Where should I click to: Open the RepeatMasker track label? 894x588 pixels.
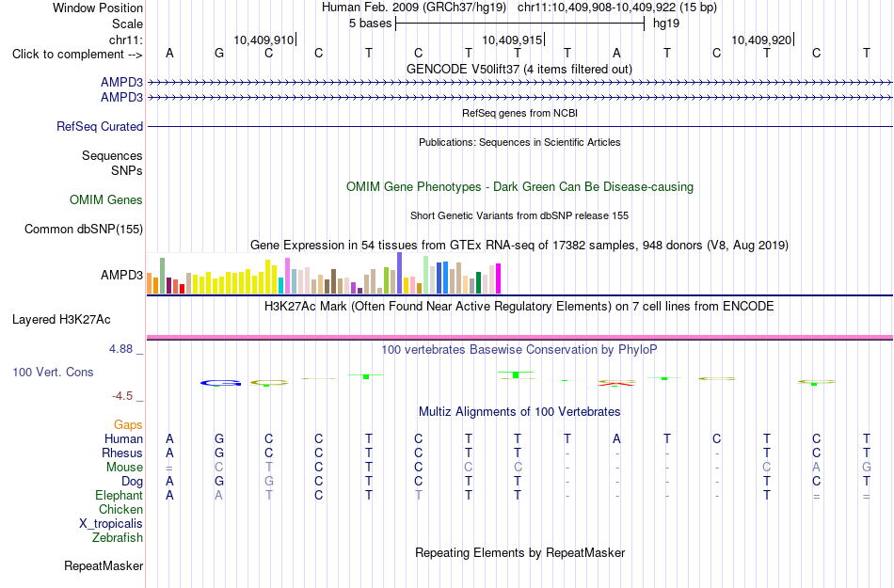104,565
